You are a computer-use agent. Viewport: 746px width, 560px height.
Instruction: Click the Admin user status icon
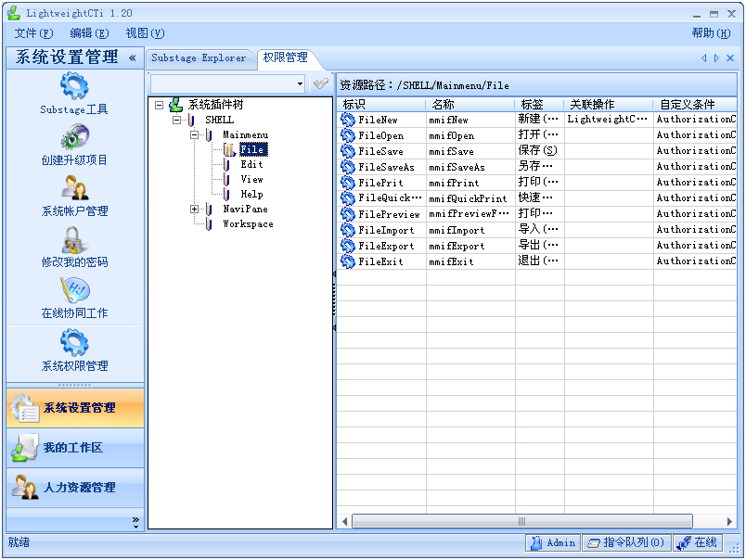click(536, 542)
